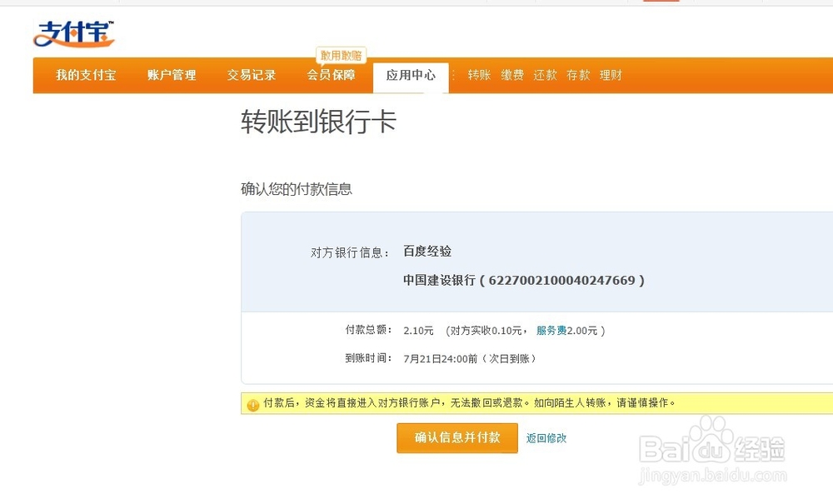Click the 百度经验 recipient name

(x=426, y=251)
